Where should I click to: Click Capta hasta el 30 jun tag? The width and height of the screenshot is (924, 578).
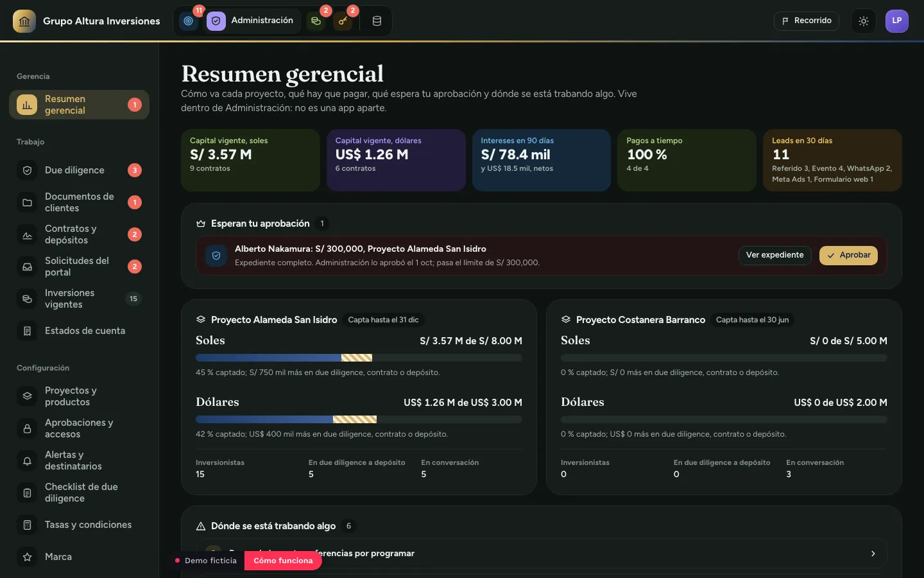tap(752, 320)
